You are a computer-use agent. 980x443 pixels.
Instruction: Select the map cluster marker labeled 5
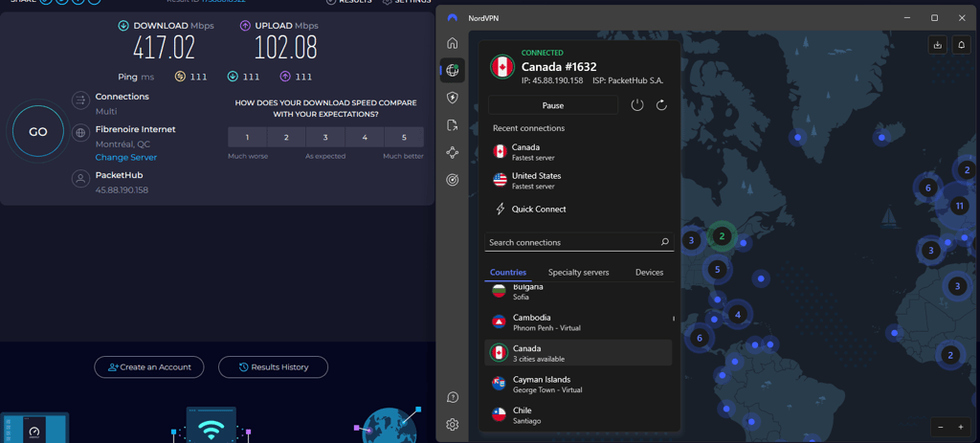click(x=718, y=270)
